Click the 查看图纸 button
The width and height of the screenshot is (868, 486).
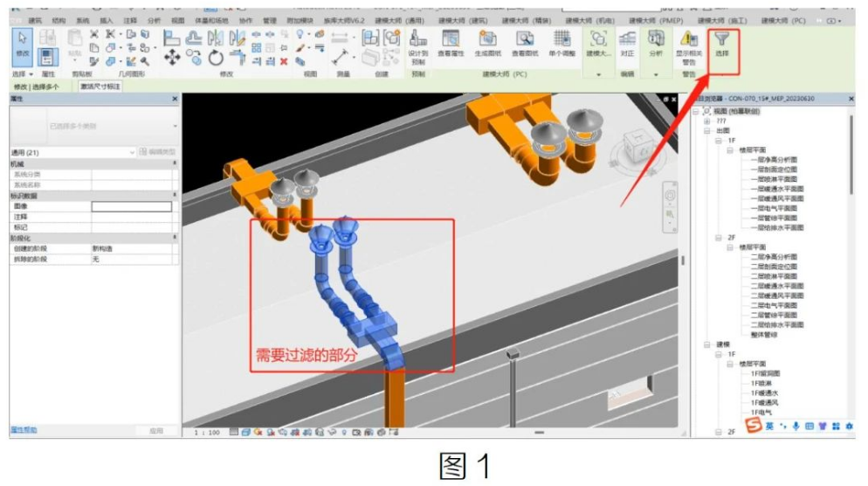525,44
